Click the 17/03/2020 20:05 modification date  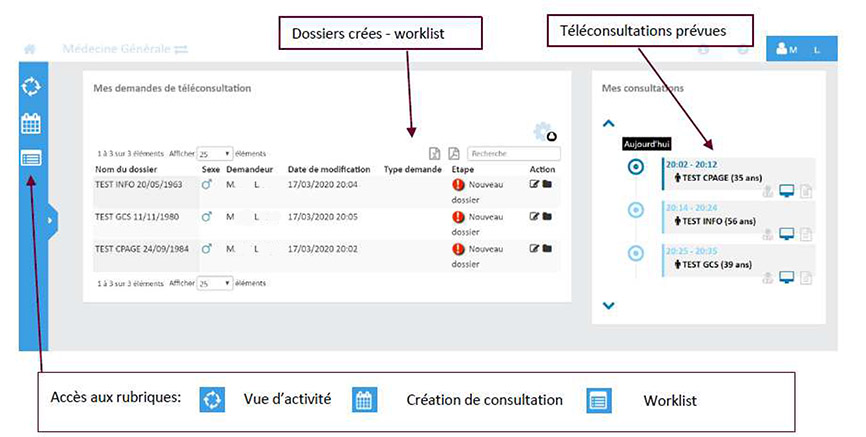(323, 217)
